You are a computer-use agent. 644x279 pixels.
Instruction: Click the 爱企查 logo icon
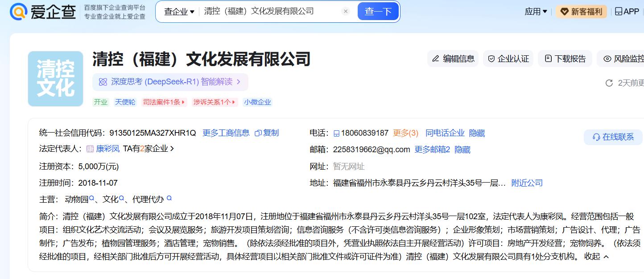[18, 12]
